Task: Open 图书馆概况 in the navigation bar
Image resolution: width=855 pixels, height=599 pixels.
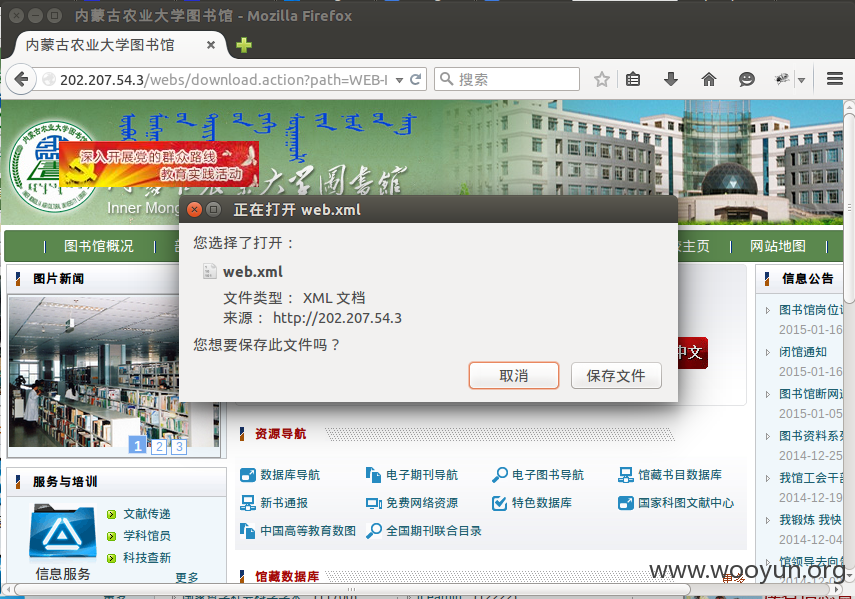Action: point(99,246)
